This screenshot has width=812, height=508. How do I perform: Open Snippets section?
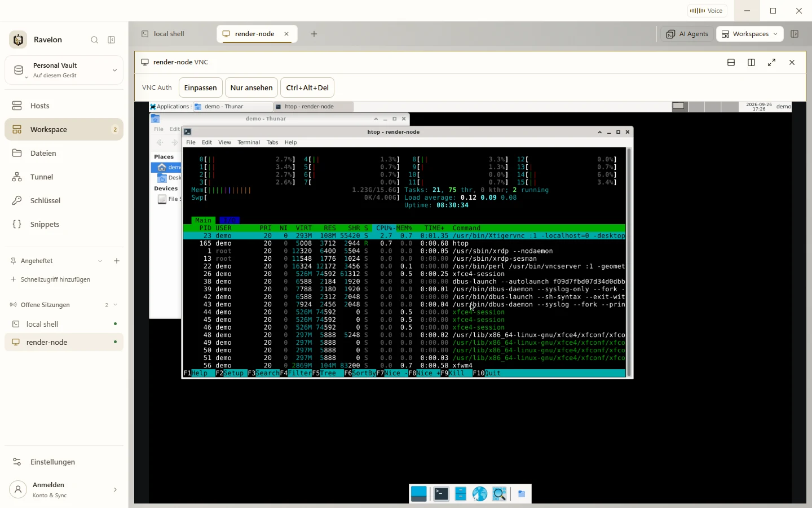point(64,224)
